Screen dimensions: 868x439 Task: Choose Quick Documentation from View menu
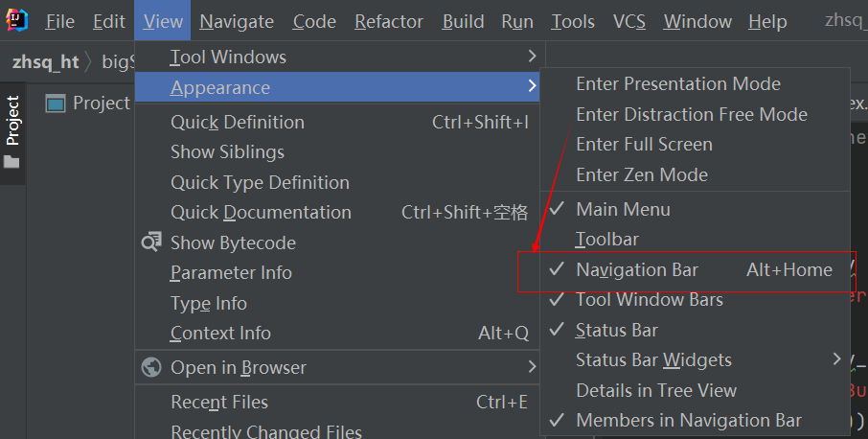261,212
